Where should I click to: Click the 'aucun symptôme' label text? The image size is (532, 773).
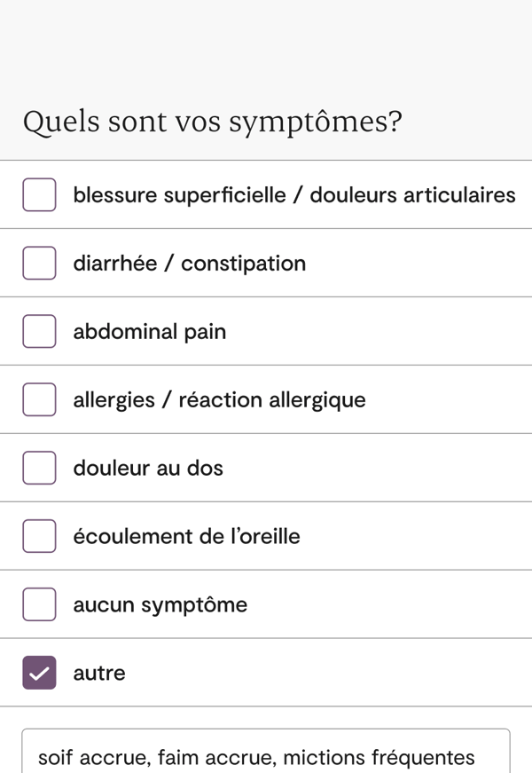coord(160,605)
